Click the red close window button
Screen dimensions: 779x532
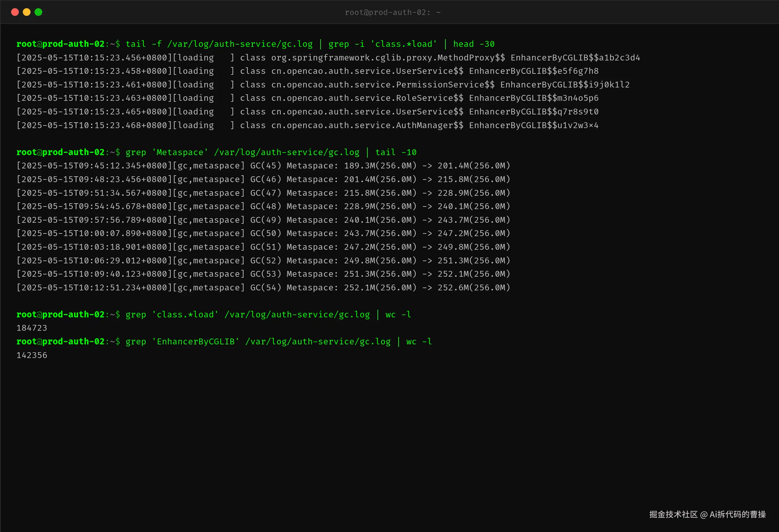coord(15,12)
